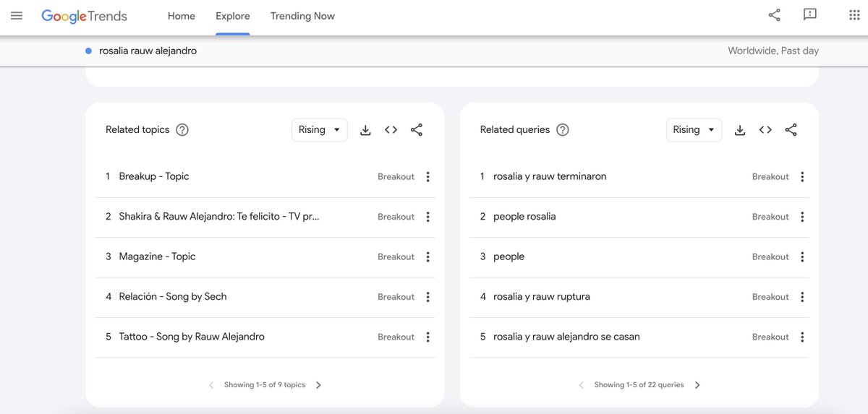The image size is (868, 414).
Task: Open more options for rosalia y rauw ruptura
Action: click(802, 297)
